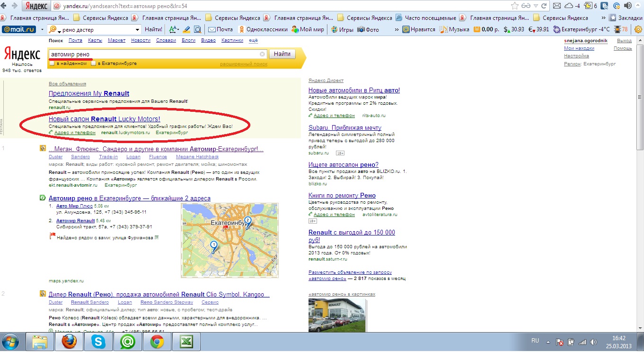Clear the Yandex search field with the X icon

click(x=263, y=54)
